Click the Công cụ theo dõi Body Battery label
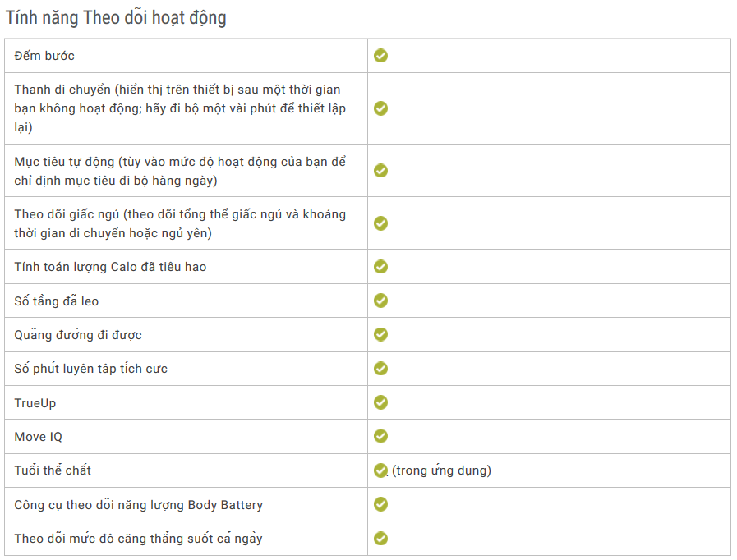Viewport: 737px width, 560px height. 138,505
